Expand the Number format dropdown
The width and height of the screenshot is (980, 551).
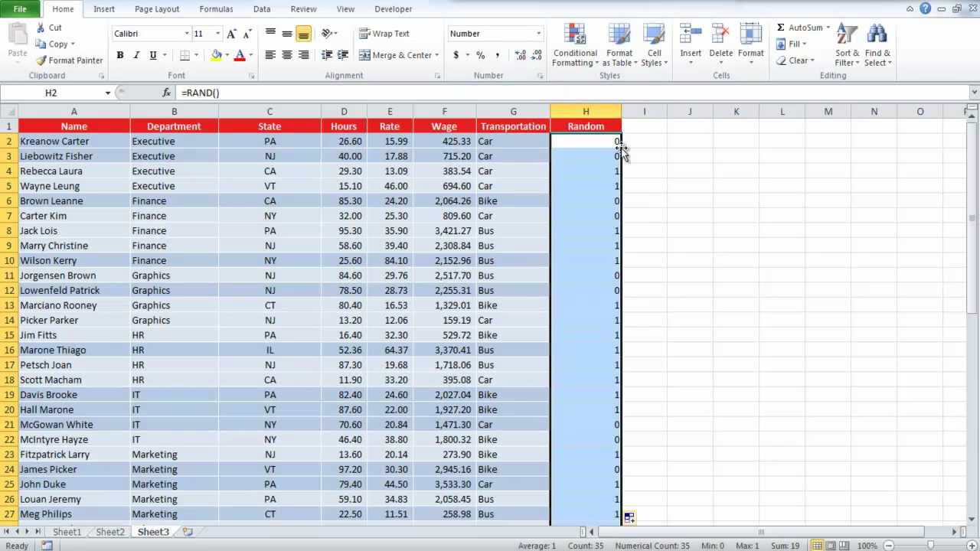click(538, 34)
